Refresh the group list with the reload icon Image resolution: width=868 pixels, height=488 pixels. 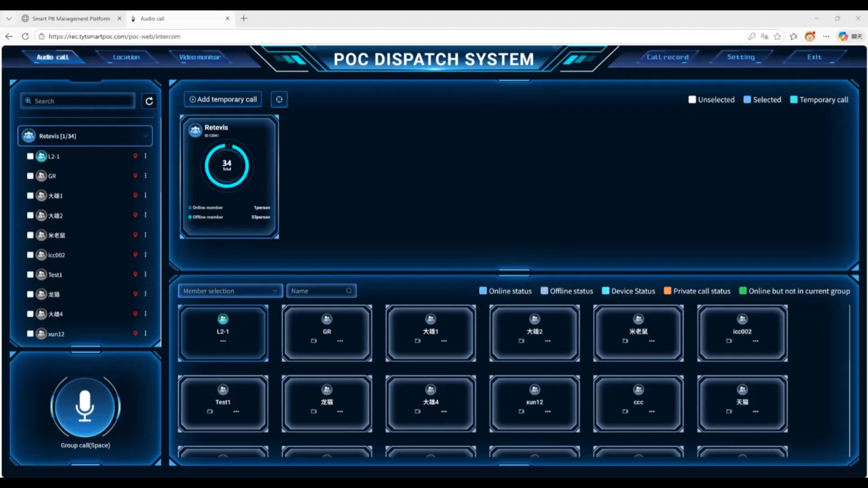tap(149, 101)
